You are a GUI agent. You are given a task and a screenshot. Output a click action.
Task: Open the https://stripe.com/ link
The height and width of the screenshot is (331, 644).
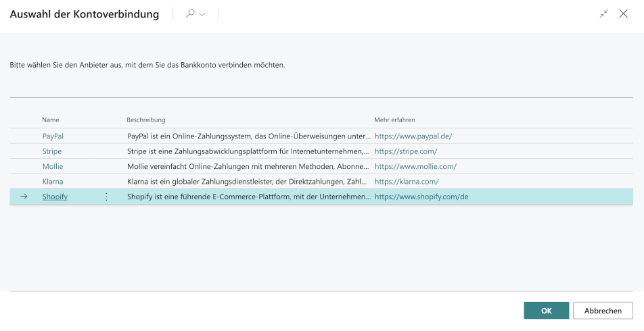(x=406, y=151)
